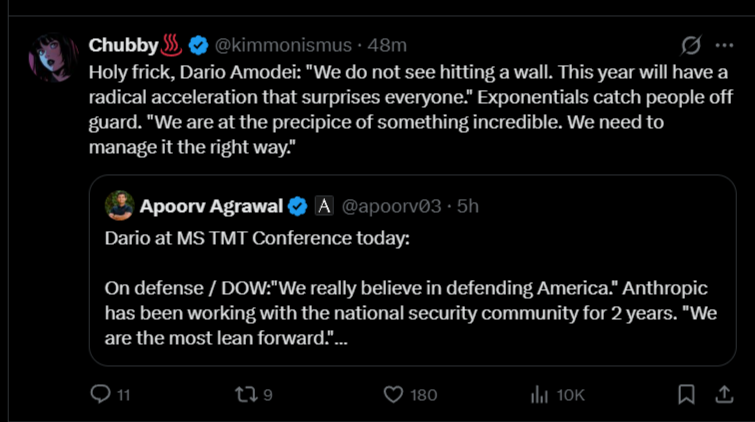Open the 48m timestamp permalink

click(x=387, y=45)
